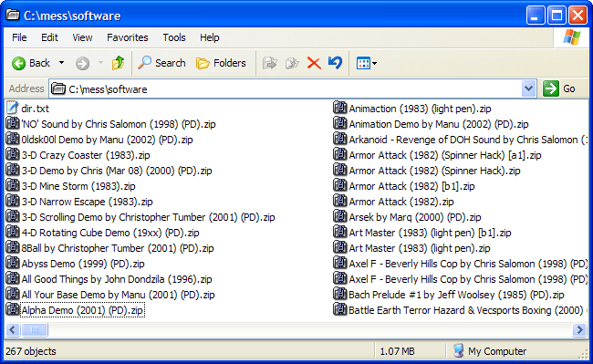Click My Computer zone in status bar
The width and height of the screenshot is (593, 364).
490,351
